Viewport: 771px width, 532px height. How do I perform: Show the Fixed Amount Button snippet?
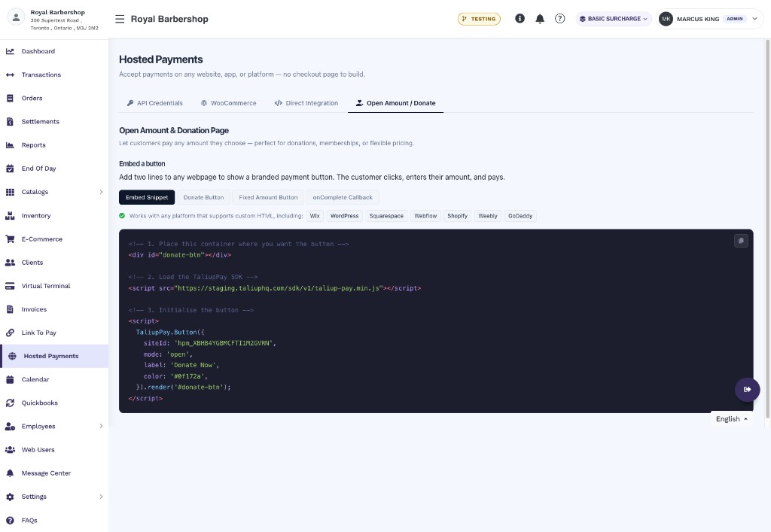coord(268,197)
